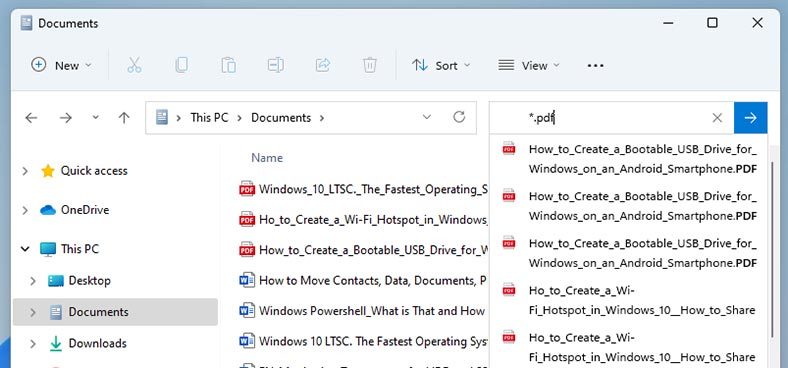Viewport: 788px width, 368px height.
Task: Click the Copy icon in toolbar
Action: pyautogui.click(x=181, y=65)
